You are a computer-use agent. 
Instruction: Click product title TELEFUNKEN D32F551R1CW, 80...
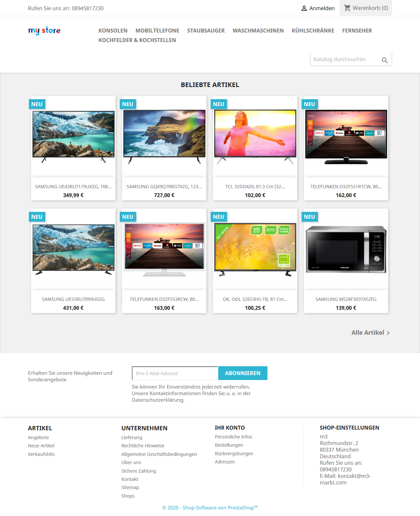[346, 187]
